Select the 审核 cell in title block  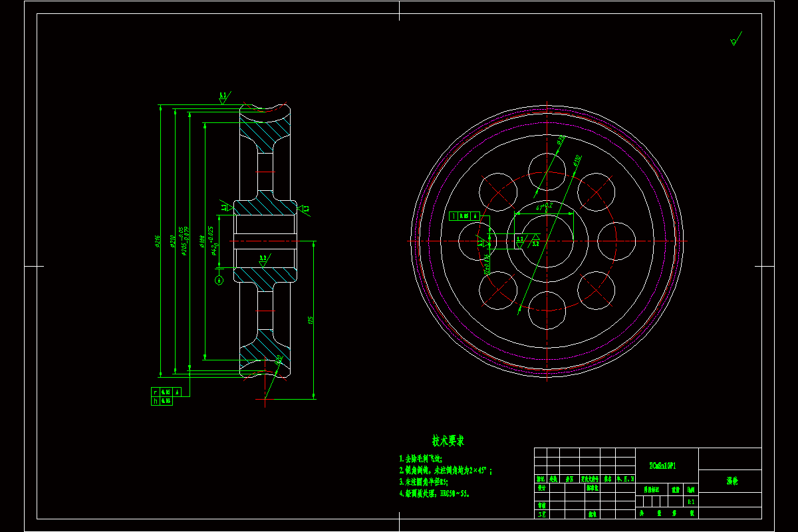541,505
